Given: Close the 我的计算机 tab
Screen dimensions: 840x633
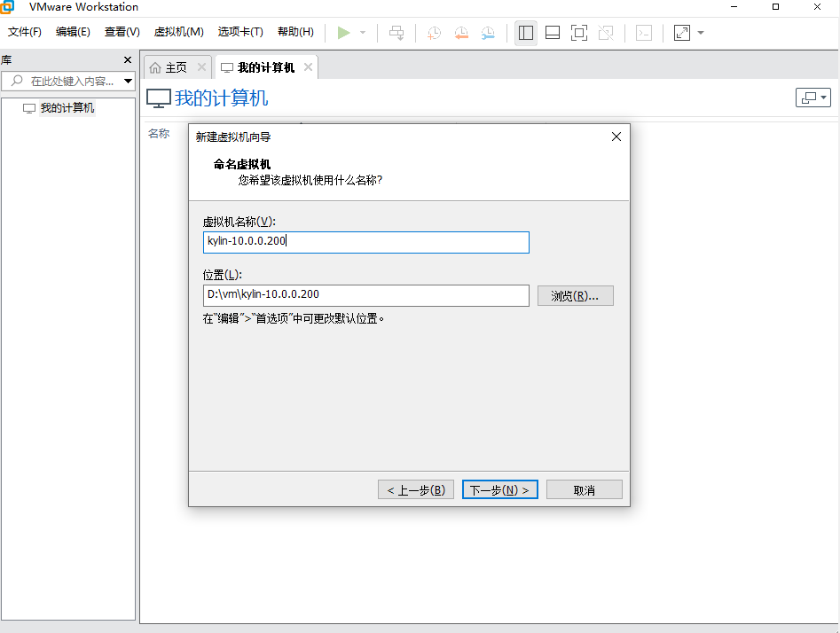Looking at the screenshot, I should (308, 67).
